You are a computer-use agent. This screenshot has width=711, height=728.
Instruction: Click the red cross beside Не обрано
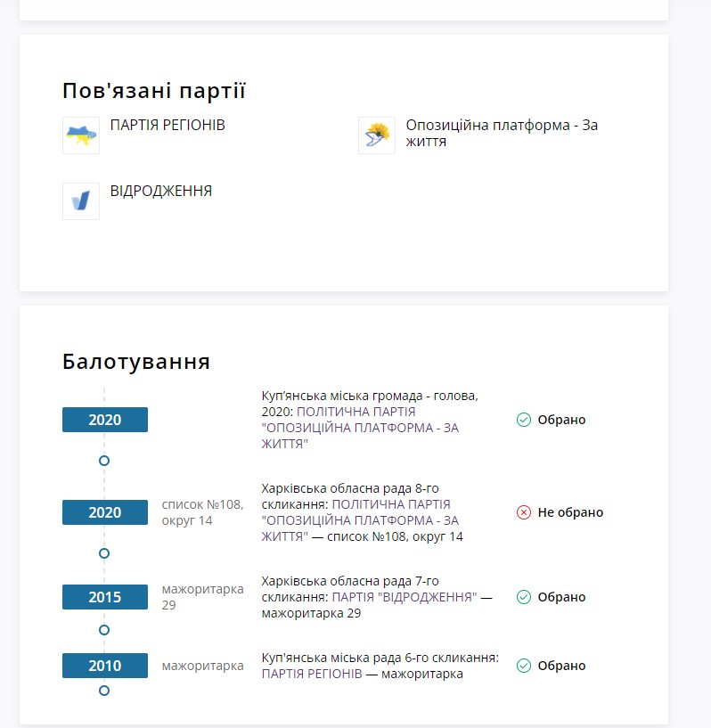(x=524, y=512)
